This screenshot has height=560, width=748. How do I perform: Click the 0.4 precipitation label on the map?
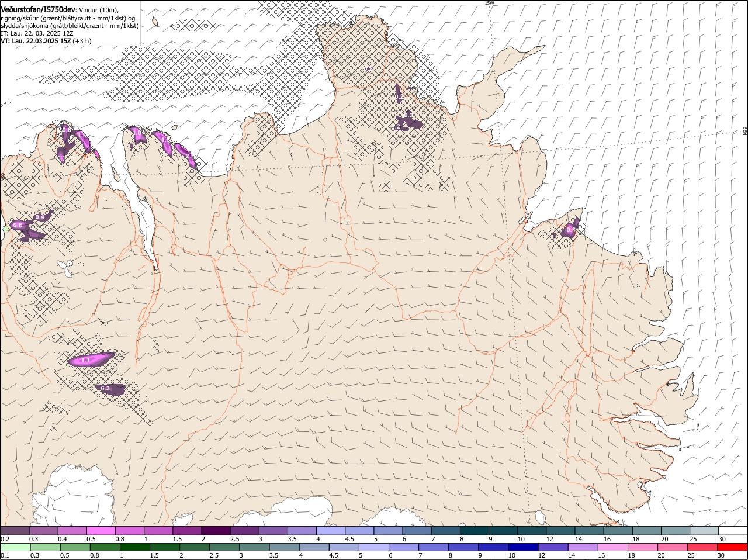click(x=40, y=217)
